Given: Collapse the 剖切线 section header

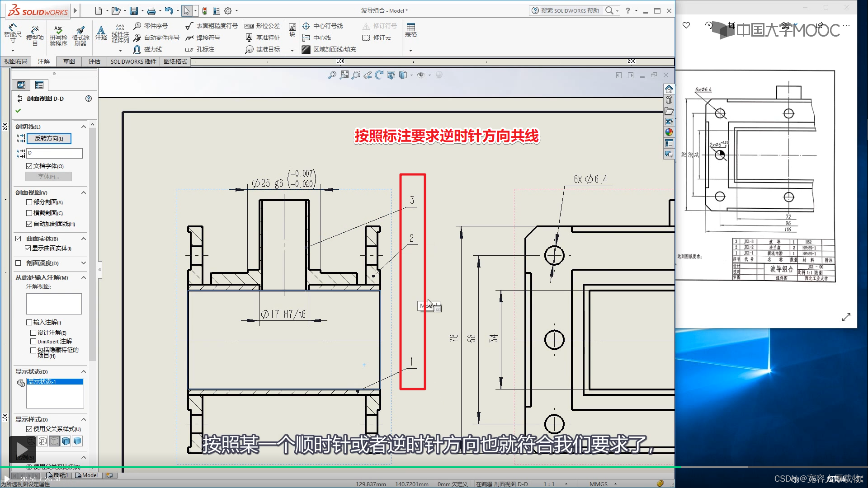Looking at the screenshot, I should [x=84, y=127].
